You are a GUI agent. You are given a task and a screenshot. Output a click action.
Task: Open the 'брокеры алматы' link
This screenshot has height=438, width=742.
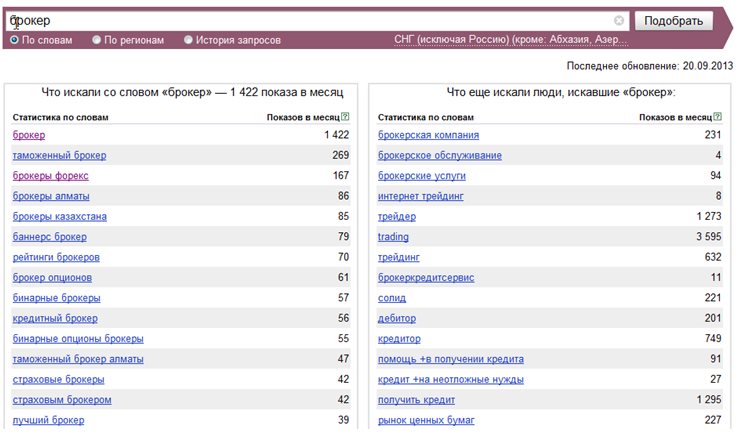click(51, 196)
